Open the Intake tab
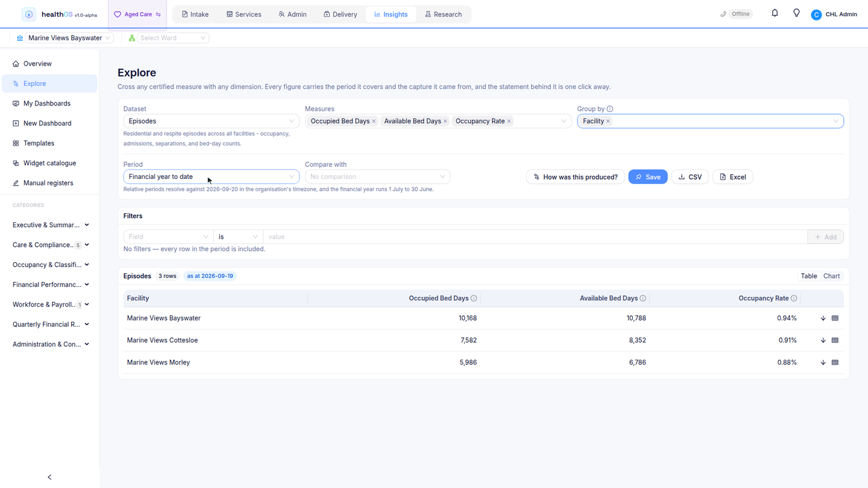 coord(195,14)
